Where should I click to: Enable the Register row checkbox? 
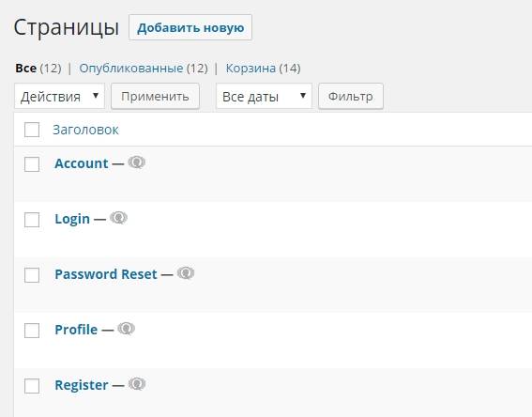coord(32,386)
